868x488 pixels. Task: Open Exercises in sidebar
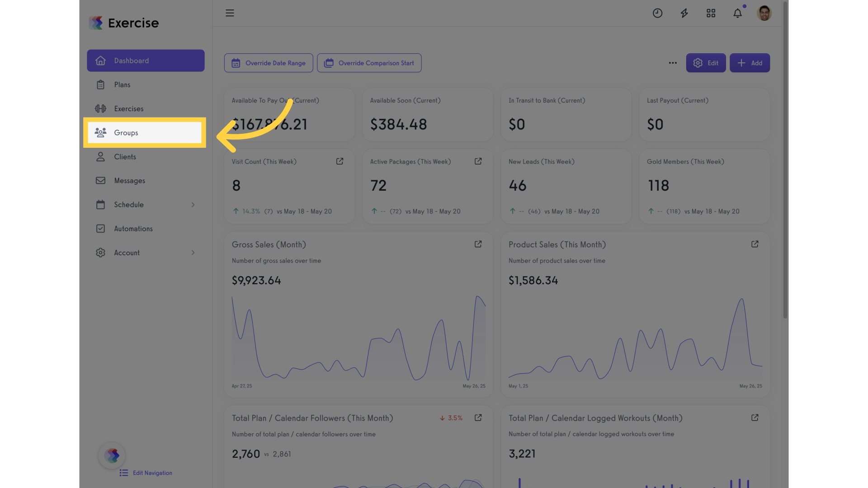point(146,108)
